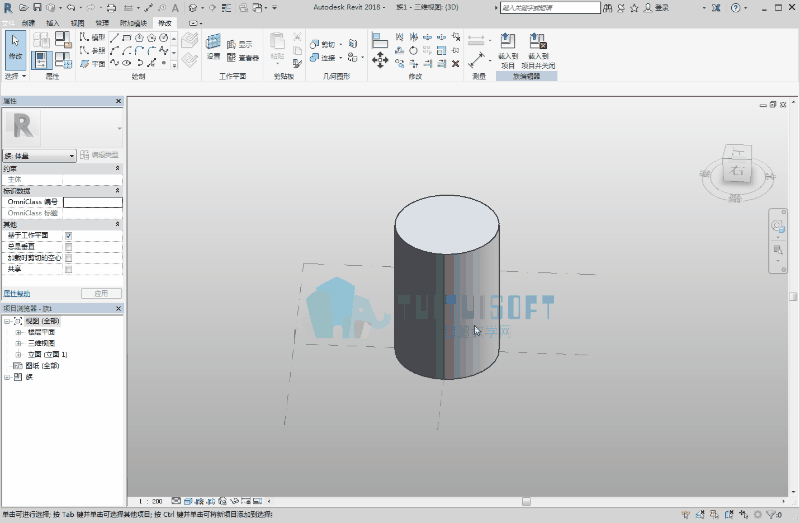800x523 pixels.
Task: Toggle cut with voids when loaded checkbox
Action: (68, 258)
